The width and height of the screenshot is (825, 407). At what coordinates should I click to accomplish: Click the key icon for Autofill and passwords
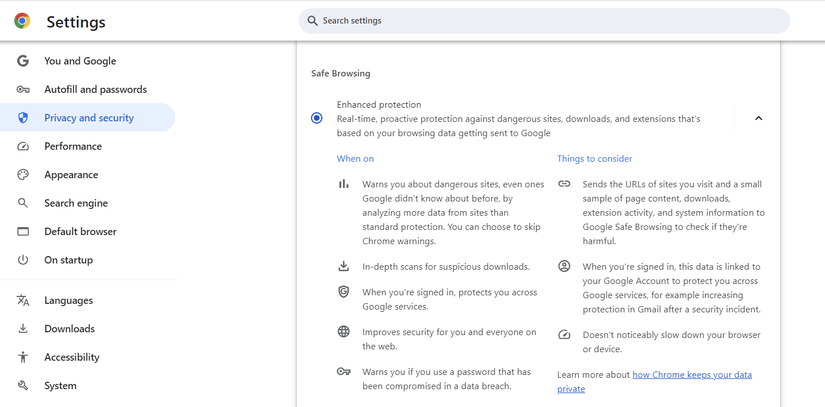pyautogui.click(x=23, y=90)
